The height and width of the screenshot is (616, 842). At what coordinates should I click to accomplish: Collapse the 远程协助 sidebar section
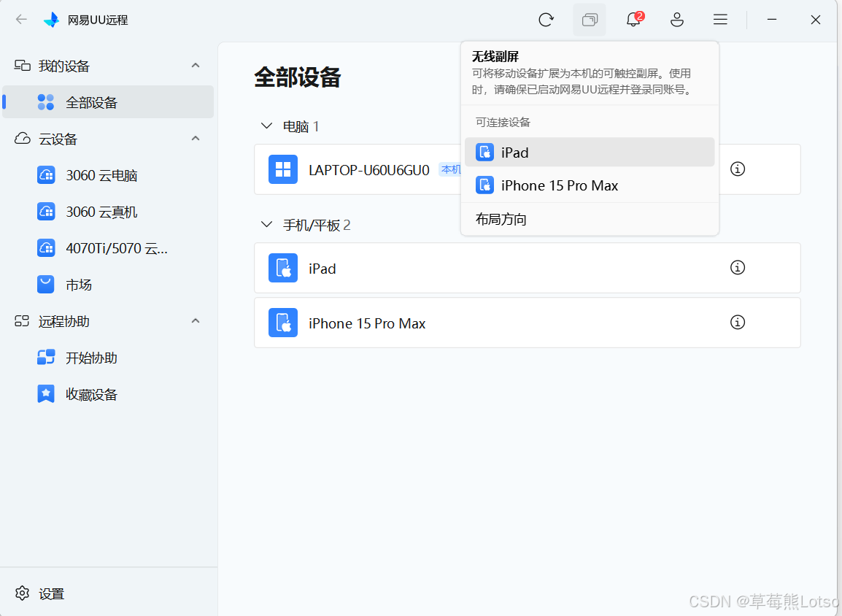click(x=196, y=321)
